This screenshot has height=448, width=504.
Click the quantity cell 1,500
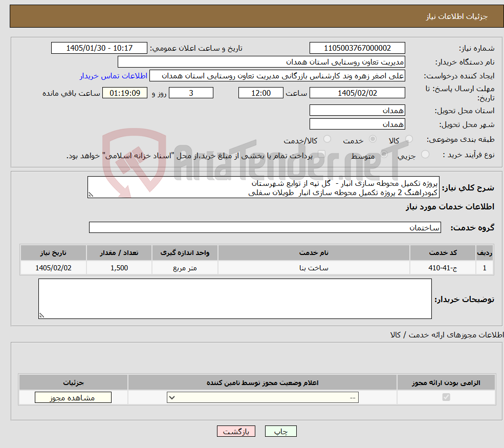[x=119, y=268]
